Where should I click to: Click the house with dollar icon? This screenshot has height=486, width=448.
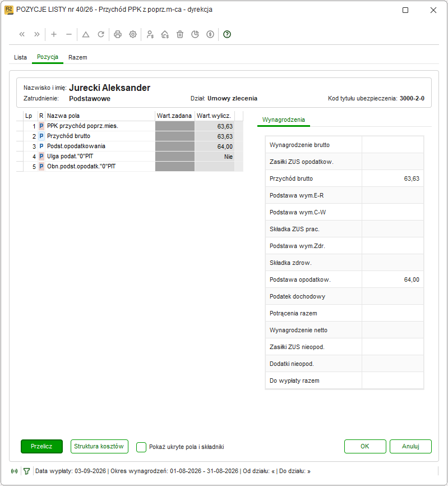pos(165,34)
